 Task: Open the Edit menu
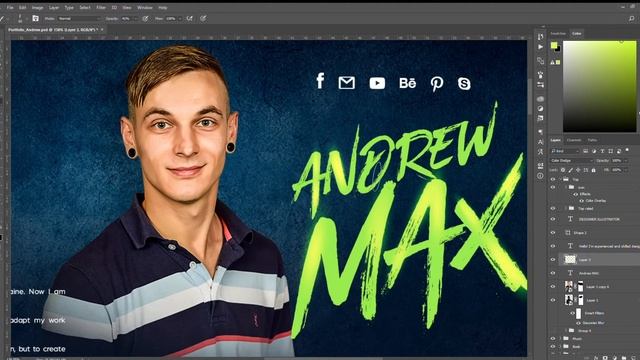pyautogui.click(x=22, y=8)
